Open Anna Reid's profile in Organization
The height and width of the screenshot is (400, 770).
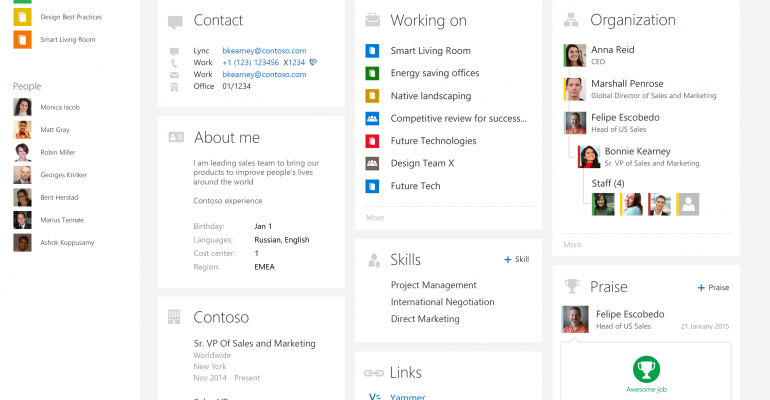613,50
